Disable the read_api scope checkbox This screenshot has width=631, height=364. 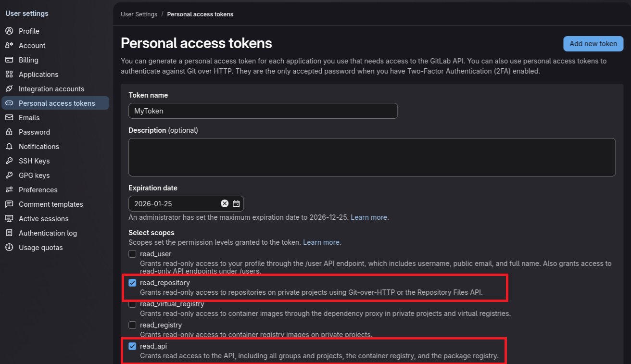click(x=132, y=346)
